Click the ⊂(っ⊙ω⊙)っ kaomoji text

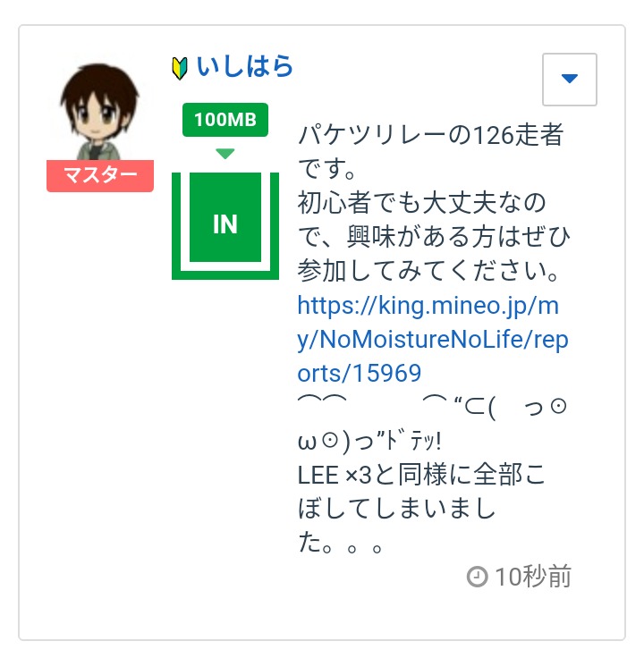coord(432,424)
